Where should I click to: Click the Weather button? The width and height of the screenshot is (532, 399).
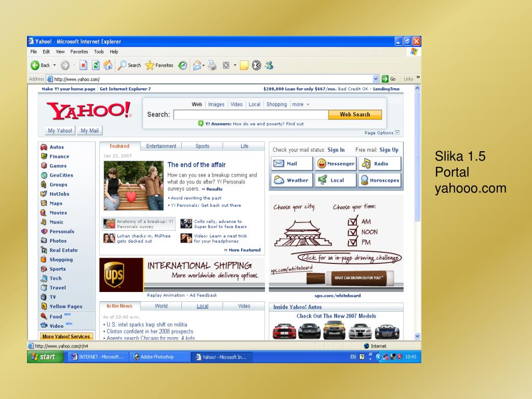pos(292,180)
